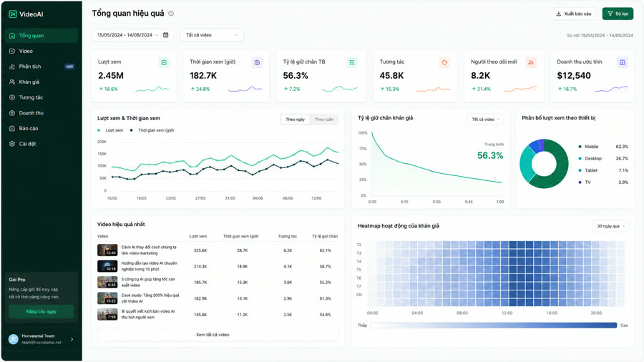Toggle the Desktop legend entry

[x=603, y=158]
